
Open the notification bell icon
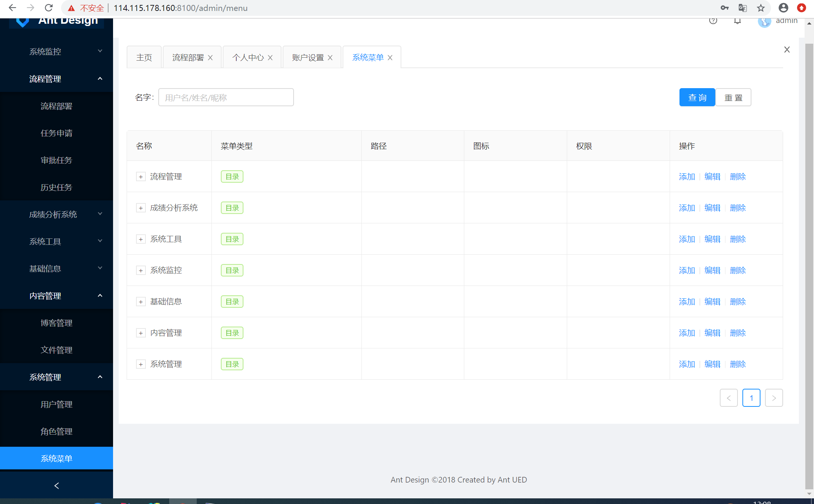(737, 21)
